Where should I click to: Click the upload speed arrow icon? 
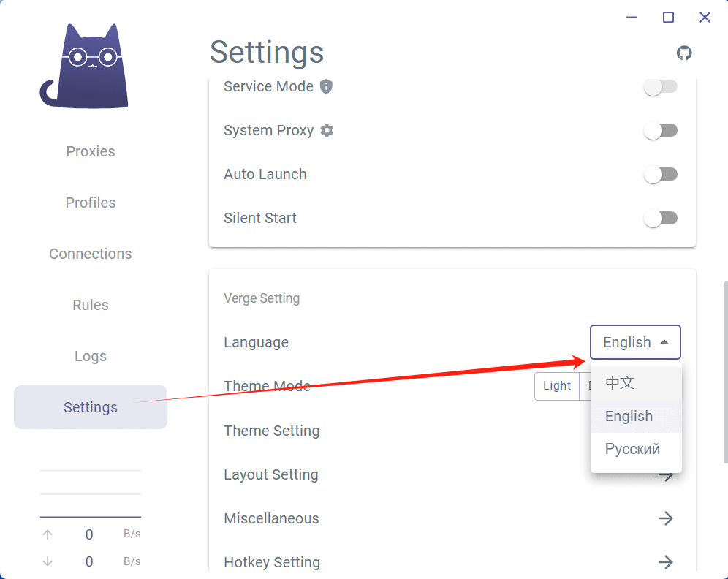click(x=48, y=534)
